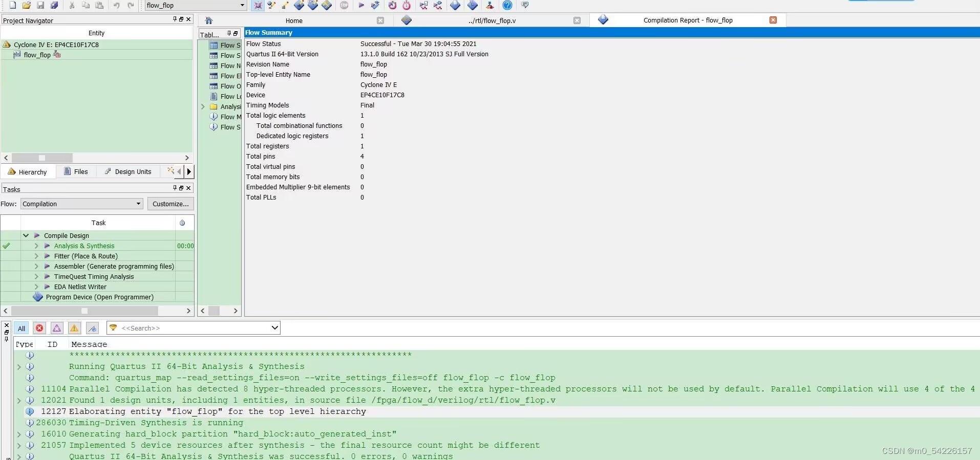Screen dimensions: 980x460
Task: Expand the Fitter (Place & Route) task
Action: pyautogui.click(x=36, y=256)
